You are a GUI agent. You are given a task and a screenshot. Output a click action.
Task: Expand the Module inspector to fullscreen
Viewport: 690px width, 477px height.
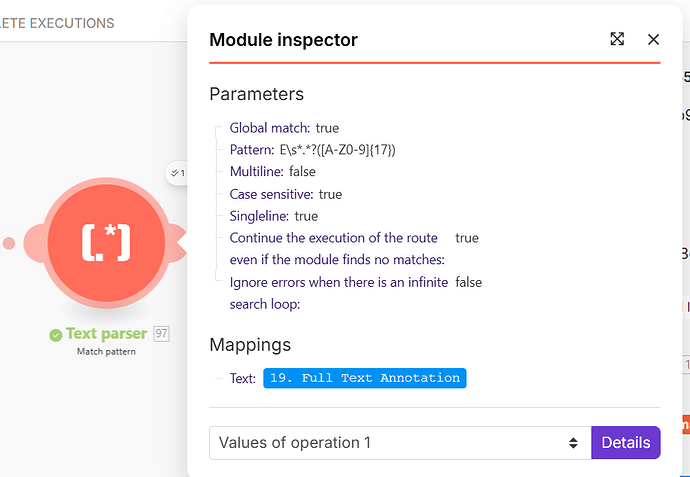(x=617, y=39)
